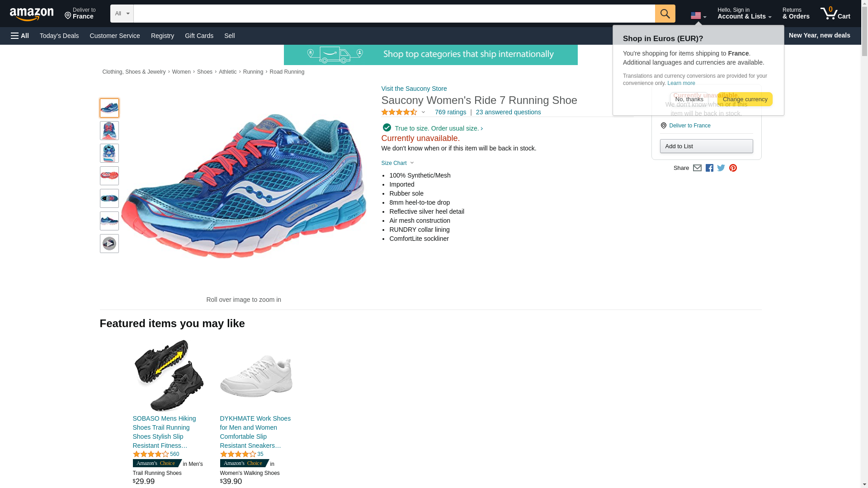Go to the Amazon logo home

(x=32, y=14)
